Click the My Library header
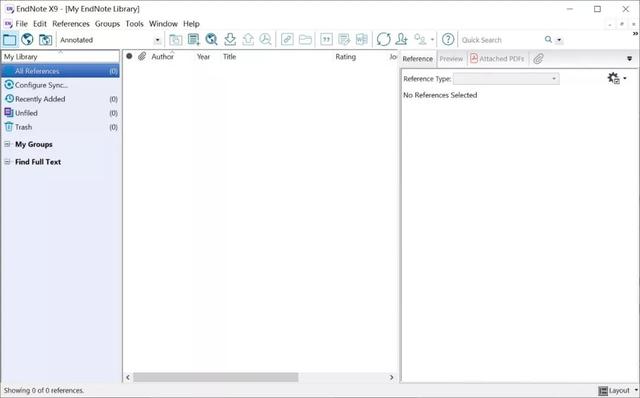 coord(60,57)
